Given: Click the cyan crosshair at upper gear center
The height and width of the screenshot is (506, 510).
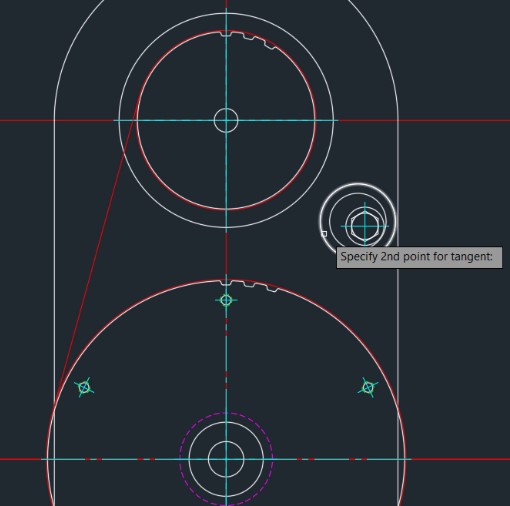Looking at the screenshot, I should click(226, 120).
